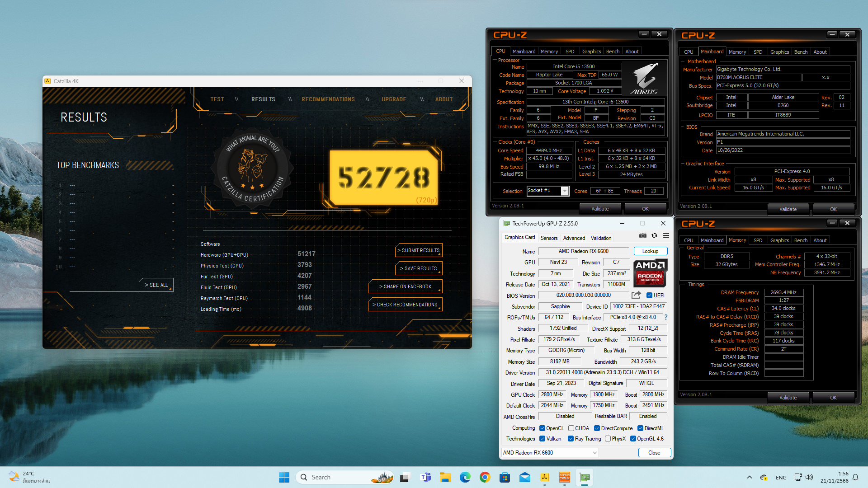Click the network tray icon
The width and height of the screenshot is (868, 488).
(798, 477)
